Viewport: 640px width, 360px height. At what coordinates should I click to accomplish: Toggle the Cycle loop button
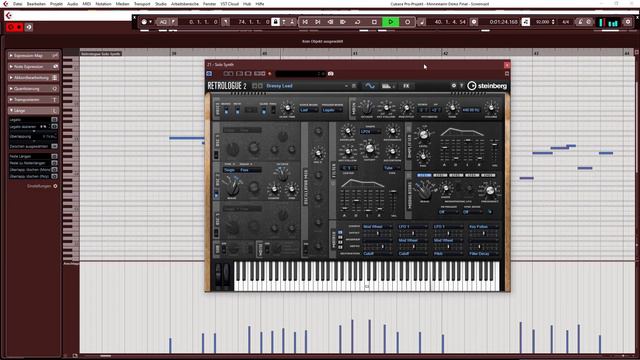pyautogui.click(x=357, y=22)
